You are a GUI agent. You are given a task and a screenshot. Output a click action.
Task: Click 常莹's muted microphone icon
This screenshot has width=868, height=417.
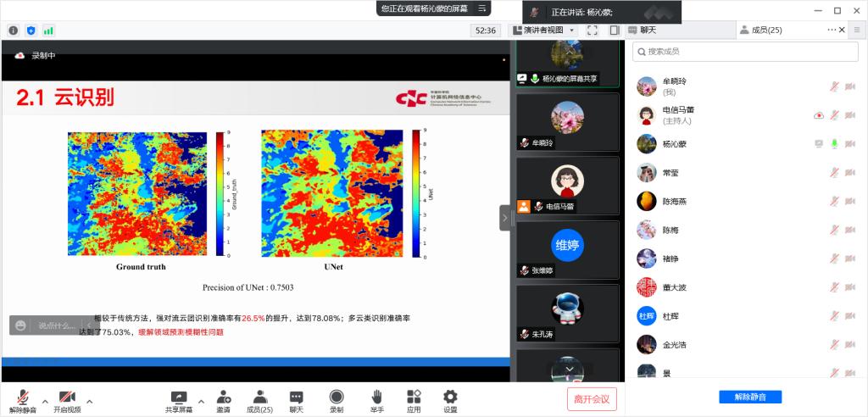pyautogui.click(x=834, y=173)
